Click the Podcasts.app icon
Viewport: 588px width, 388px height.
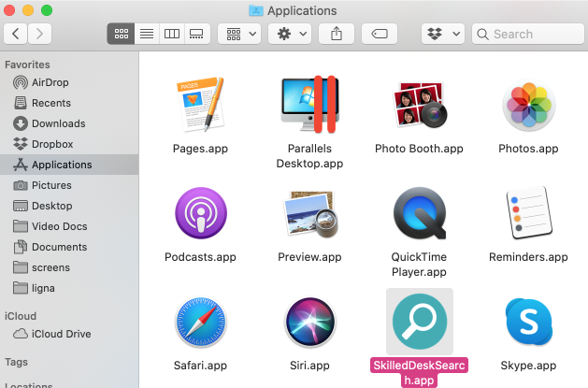coord(201,214)
